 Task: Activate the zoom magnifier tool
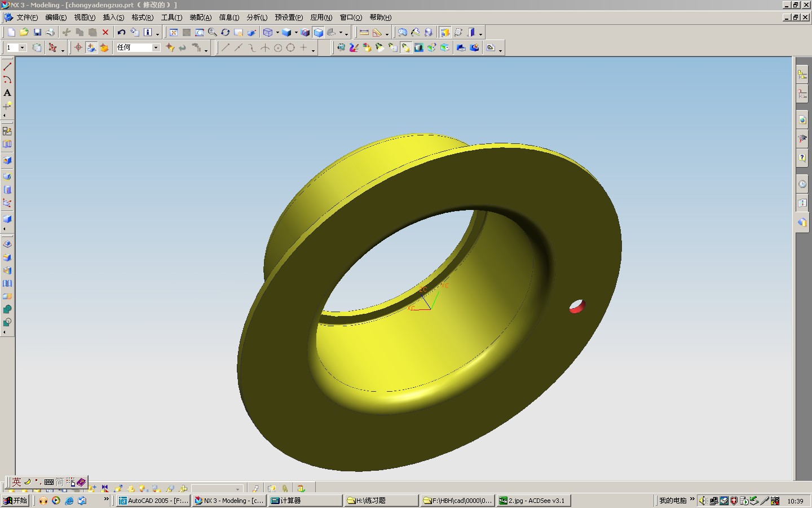tap(213, 33)
